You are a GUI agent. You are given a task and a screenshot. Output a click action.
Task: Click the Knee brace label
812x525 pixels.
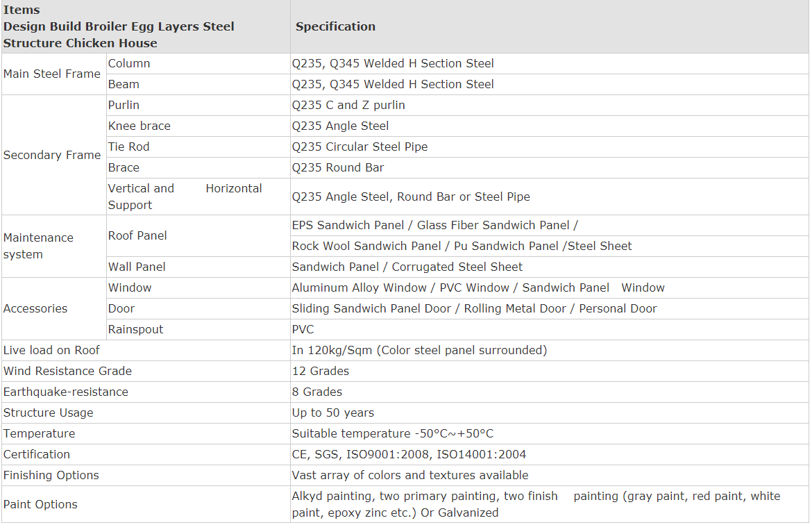(x=139, y=126)
